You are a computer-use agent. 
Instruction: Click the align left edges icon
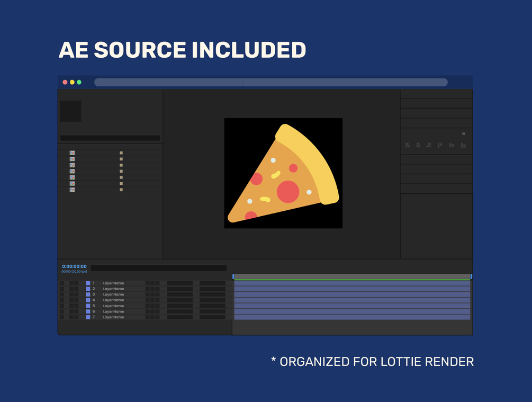coord(408,145)
